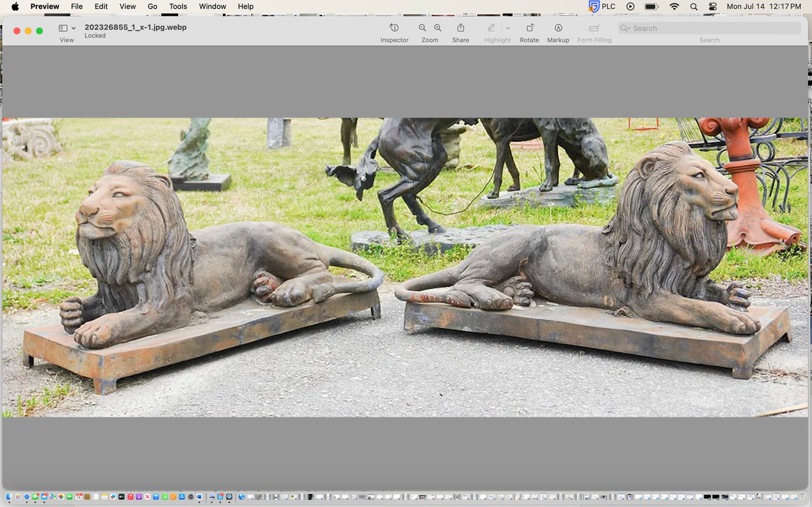
Task: Click the Form Filling toolbar icon
Action: pyautogui.click(x=594, y=28)
